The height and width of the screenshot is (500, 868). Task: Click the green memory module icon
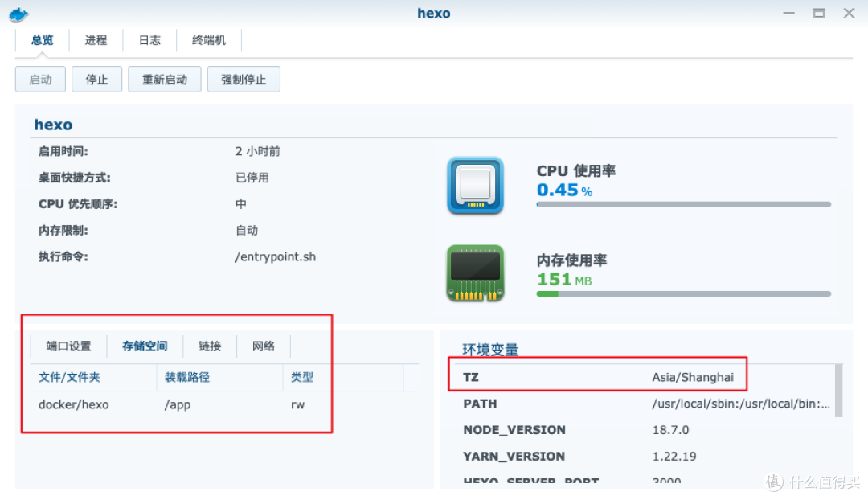tap(474, 273)
